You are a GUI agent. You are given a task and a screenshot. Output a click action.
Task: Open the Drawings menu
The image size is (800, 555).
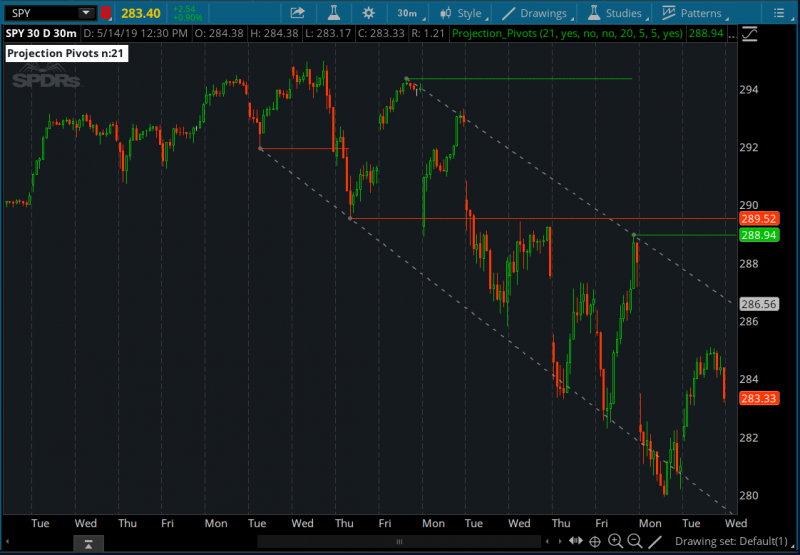[538, 13]
